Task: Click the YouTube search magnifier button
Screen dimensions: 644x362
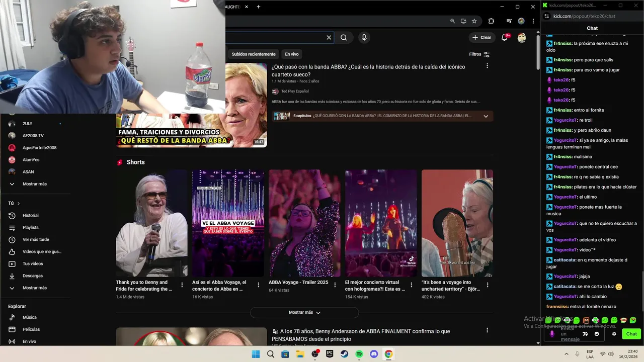Action: click(344, 37)
